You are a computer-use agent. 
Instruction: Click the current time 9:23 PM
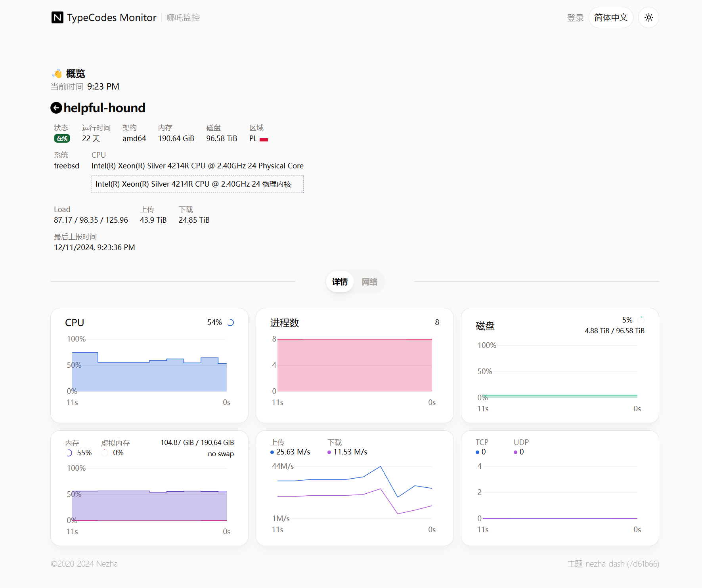(x=103, y=86)
